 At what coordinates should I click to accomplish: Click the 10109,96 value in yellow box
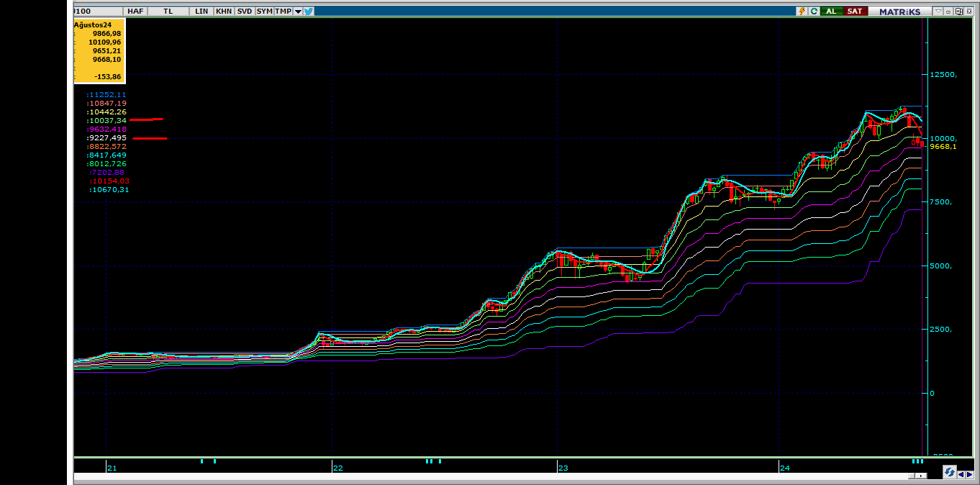pyautogui.click(x=105, y=42)
